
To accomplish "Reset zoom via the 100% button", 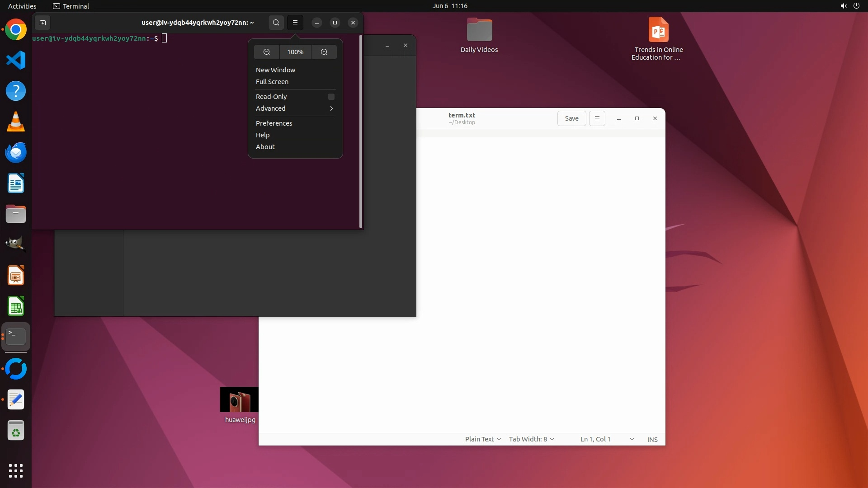I will tap(295, 52).
